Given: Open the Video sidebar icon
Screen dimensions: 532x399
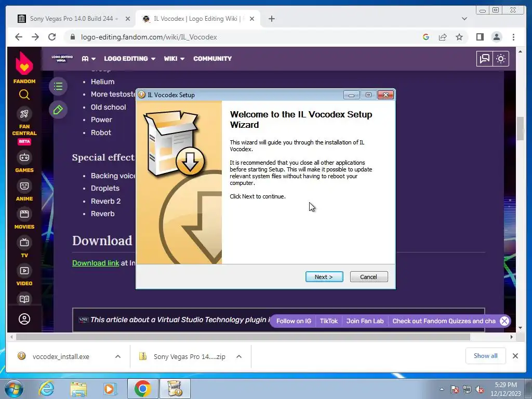Looking at the screenshot, I should (24, 271).
